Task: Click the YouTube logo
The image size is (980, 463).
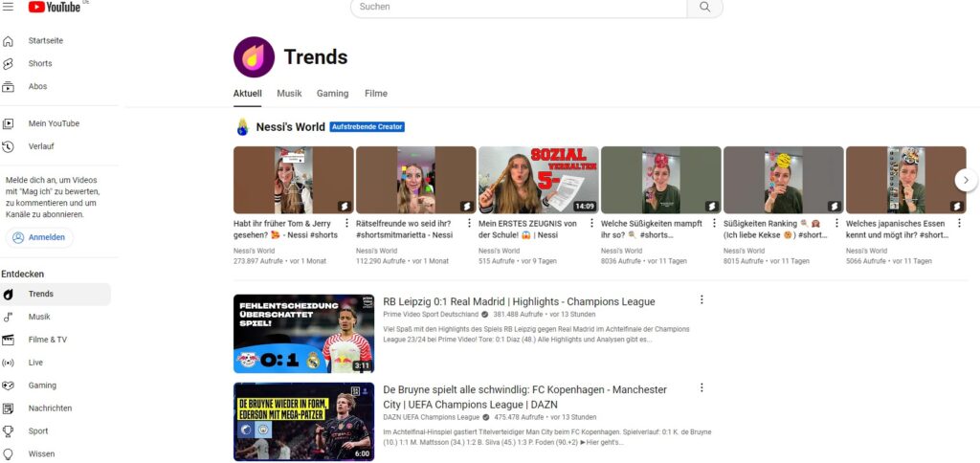Action: [x=55, y=7]
